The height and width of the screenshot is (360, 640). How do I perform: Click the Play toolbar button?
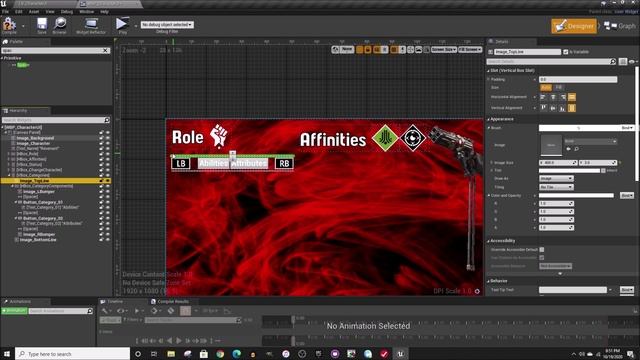coord(122,25)
